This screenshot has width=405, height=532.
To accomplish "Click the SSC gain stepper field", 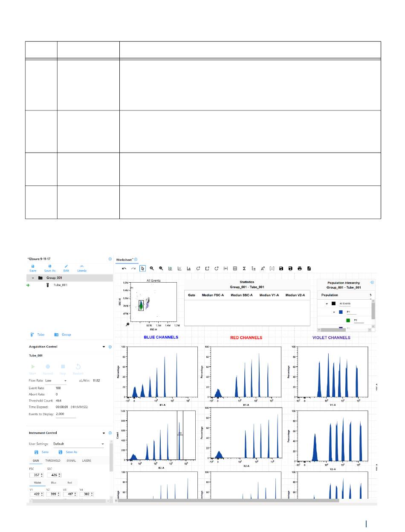I will [x=54, y=475].
